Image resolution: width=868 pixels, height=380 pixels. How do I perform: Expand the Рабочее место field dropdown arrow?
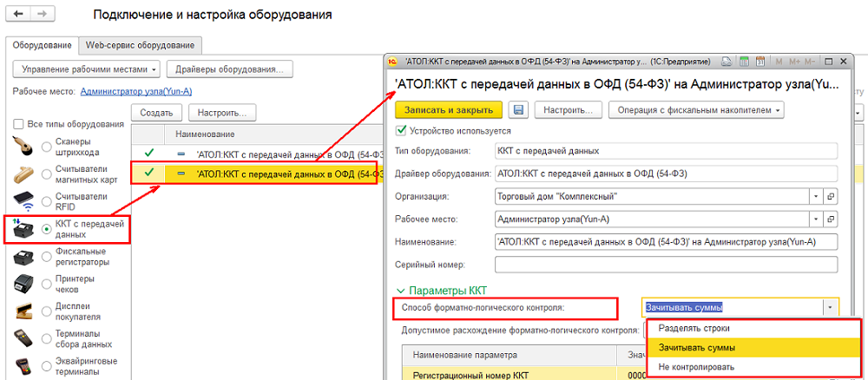pyautogui.click(x=817, y=219)
